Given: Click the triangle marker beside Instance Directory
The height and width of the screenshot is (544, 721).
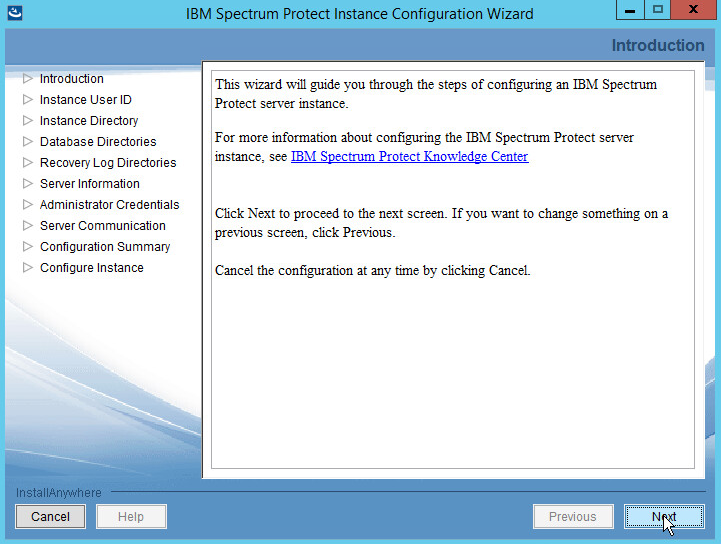Looking at the screenshot, I should click(x=28, y=121).
